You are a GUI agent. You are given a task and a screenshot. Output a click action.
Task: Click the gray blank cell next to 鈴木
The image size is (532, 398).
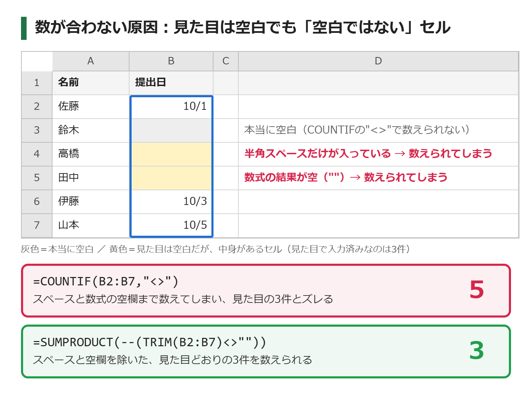171,130
